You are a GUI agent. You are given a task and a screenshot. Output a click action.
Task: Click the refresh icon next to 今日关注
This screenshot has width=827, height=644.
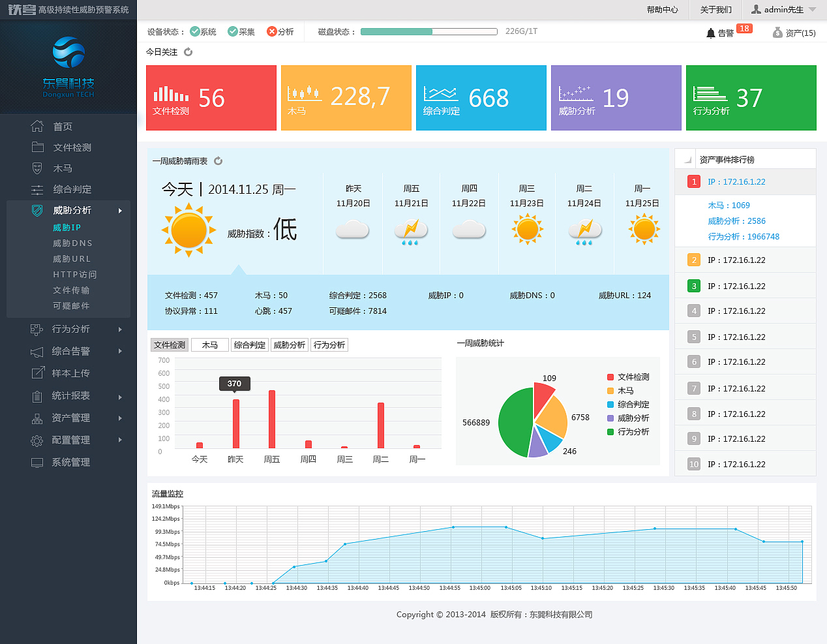pyautogui.click(x=188, y=52)
